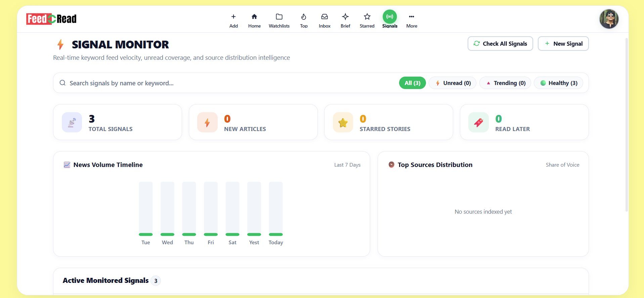The height and width of the screenshot is (298, 644).
Task: Click the Signal Monitor lightning bolt icon
Action: pos(60,44)
